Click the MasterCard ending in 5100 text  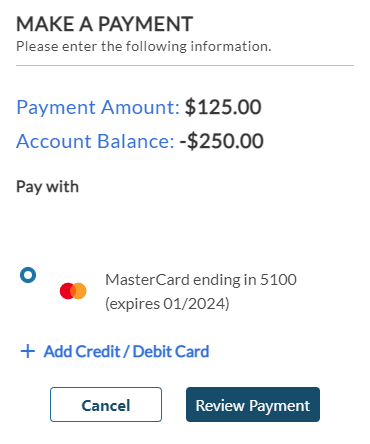point(201,279)
